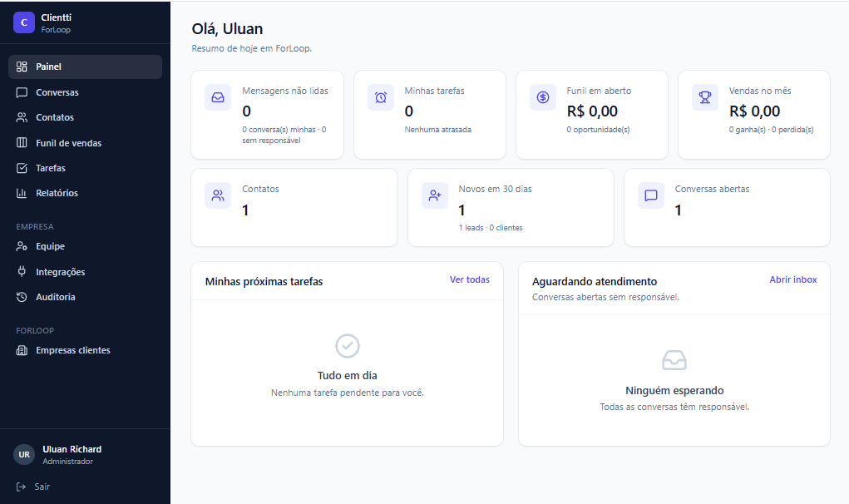Click the Sair logout arrow icon
Viewport: 849px width, 504px height.
click(x=21, y=487)
